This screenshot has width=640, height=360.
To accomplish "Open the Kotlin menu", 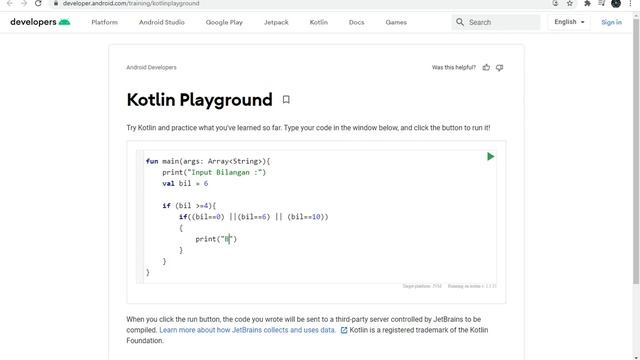I will click(319, 22).
